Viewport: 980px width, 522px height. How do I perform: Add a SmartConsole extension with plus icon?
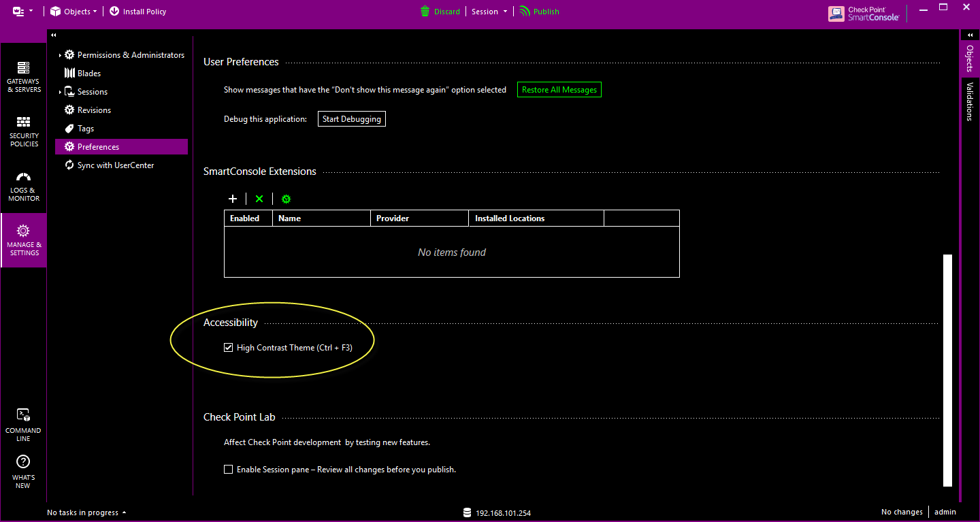[233, 199]
